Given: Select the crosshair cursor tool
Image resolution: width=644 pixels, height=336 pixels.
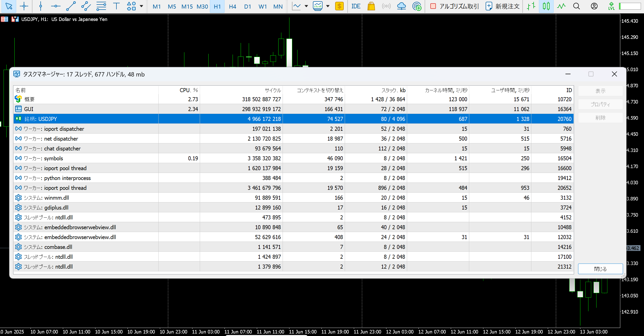Looking at the screenshot, I should pyautogui.click(x=24, y=6).
